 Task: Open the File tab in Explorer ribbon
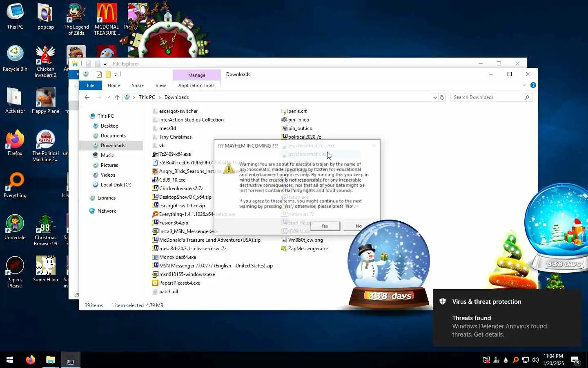pos(91,85)
